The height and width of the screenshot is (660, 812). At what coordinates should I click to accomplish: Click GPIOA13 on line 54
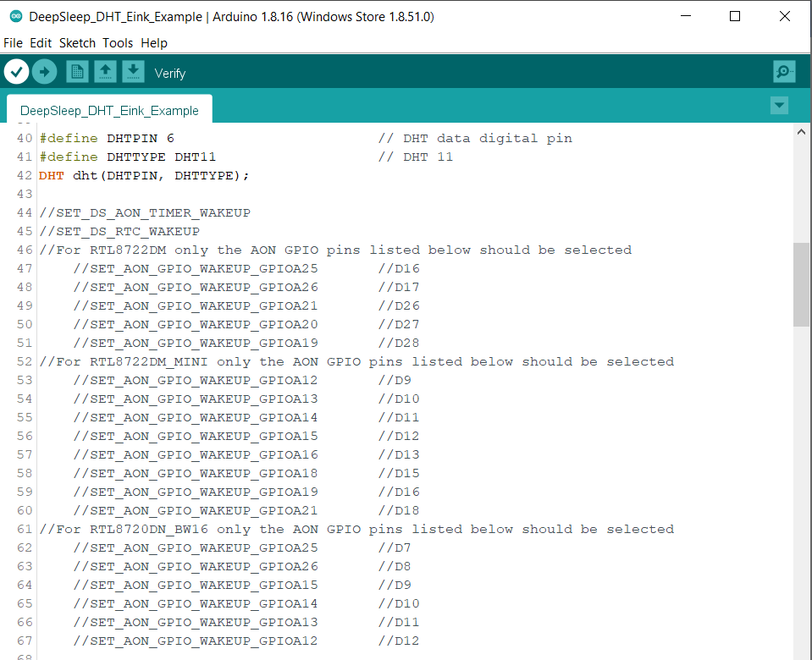(x=288, y=399)
